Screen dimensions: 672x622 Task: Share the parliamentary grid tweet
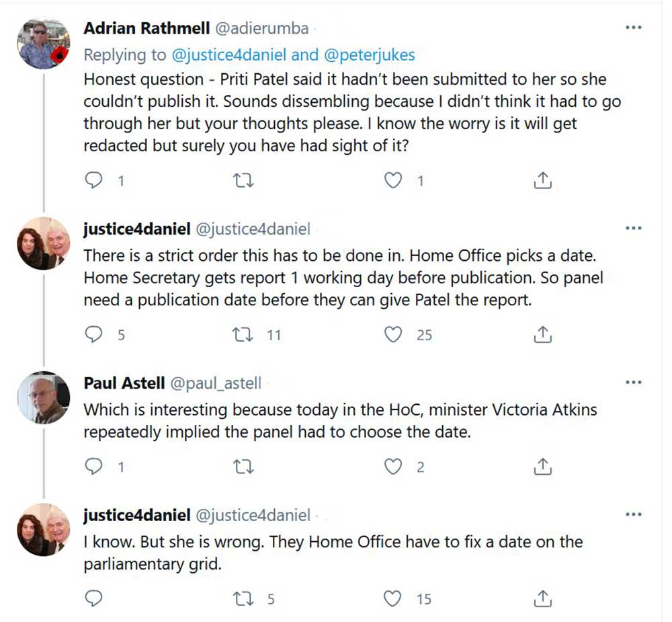[542, 598]
